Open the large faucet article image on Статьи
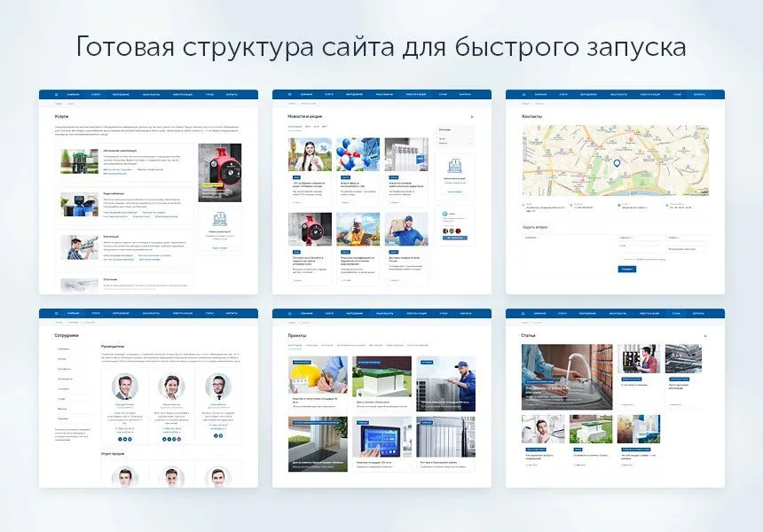 [566, 377]
